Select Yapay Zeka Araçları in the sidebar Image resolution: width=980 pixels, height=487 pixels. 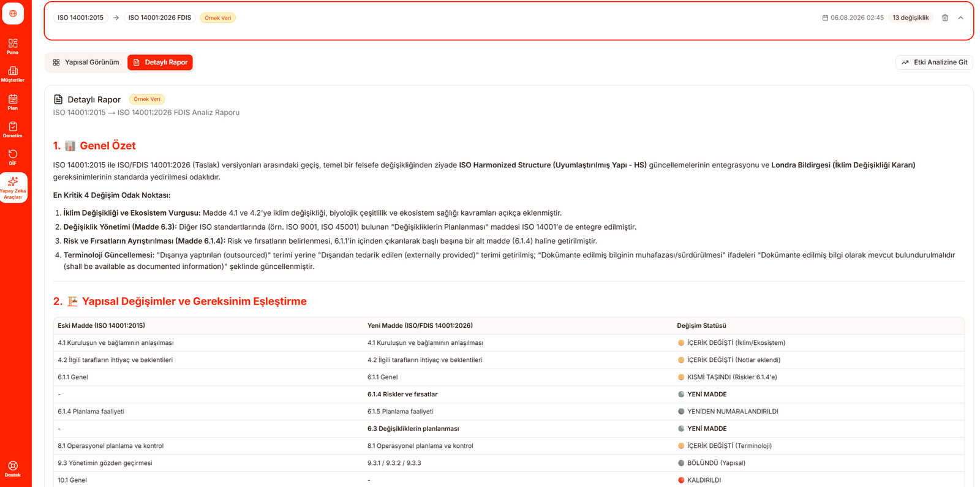(13, 187)
